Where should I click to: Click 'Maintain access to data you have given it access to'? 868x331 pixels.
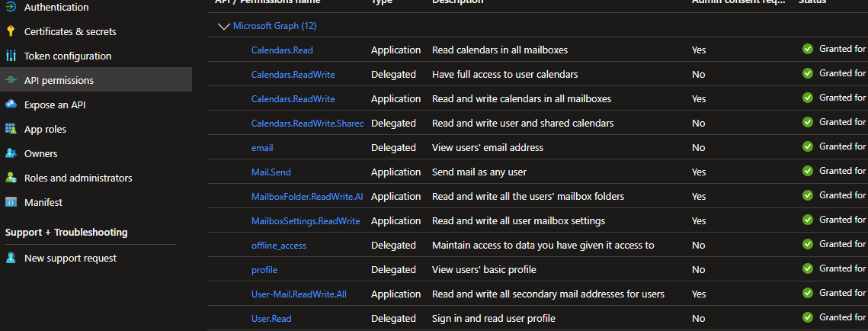coord(543,245)
